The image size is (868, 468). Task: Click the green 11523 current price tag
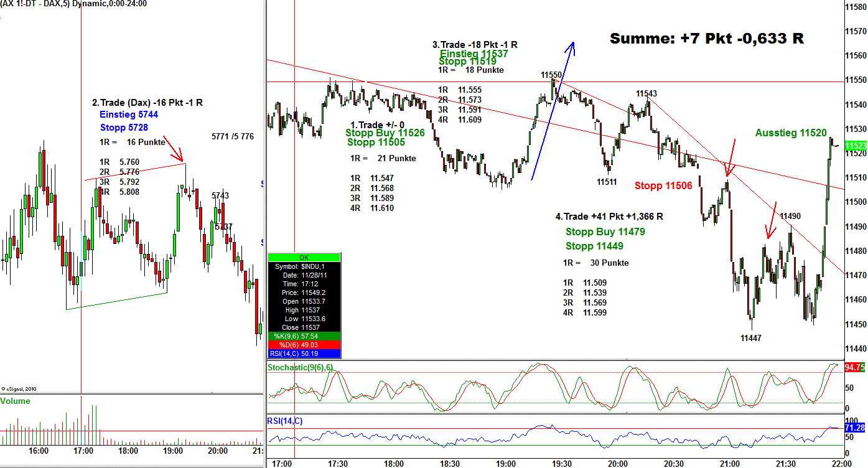click(855, 145)
